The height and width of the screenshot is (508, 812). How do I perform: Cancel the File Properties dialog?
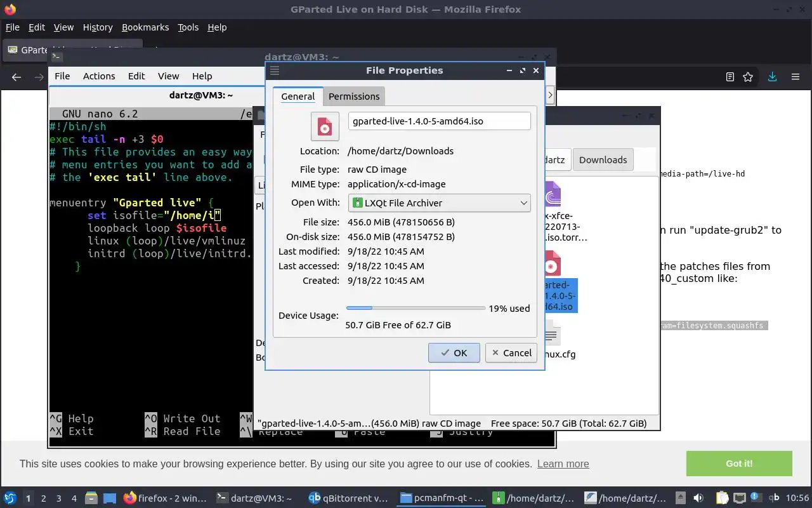(511, 353)
